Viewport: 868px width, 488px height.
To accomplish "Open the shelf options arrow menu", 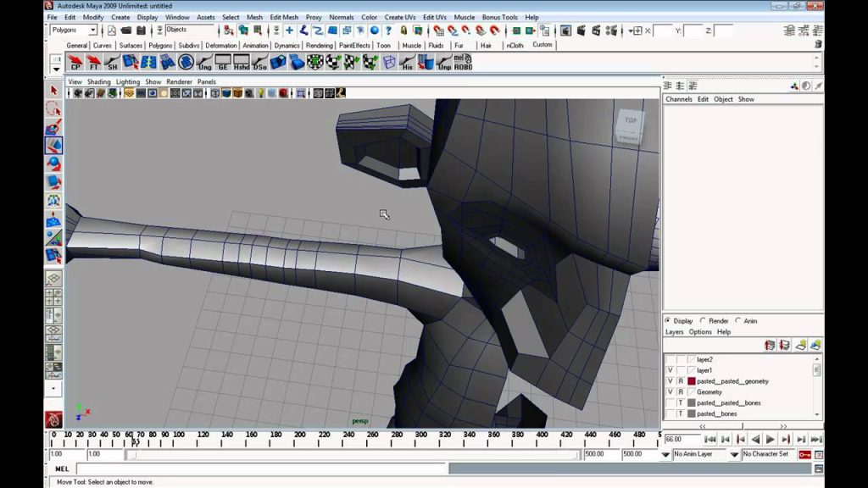I will click(56, 69).
